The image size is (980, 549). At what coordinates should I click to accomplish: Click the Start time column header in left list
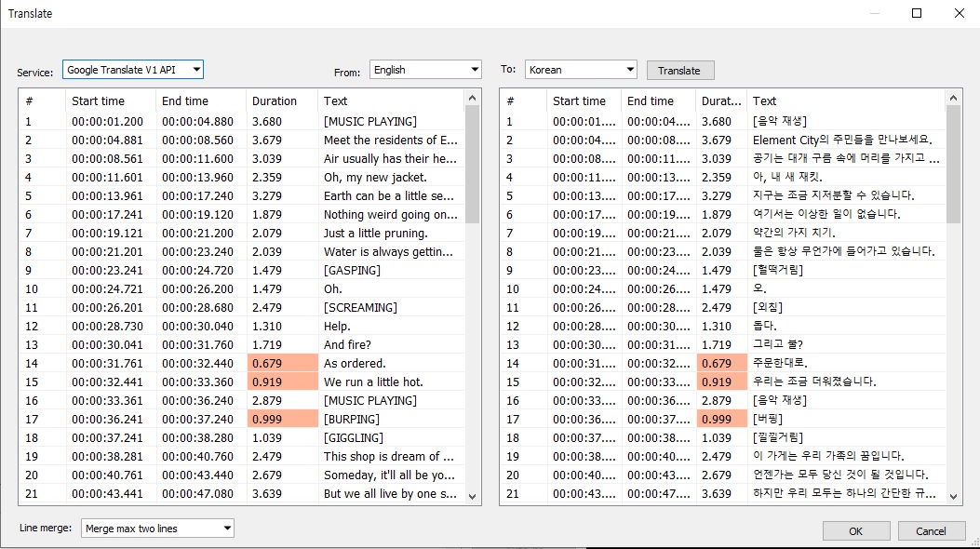pos(111,101)
